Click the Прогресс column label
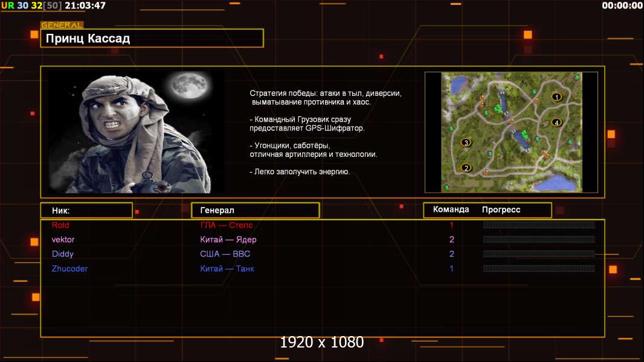The image size is (644, 362). [x=501, y=209]
